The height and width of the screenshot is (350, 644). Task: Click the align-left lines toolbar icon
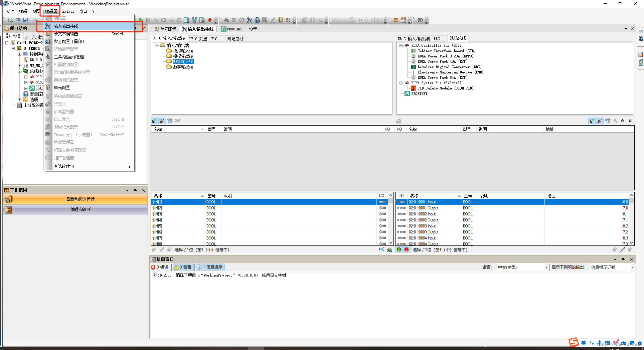click(336, 20)
